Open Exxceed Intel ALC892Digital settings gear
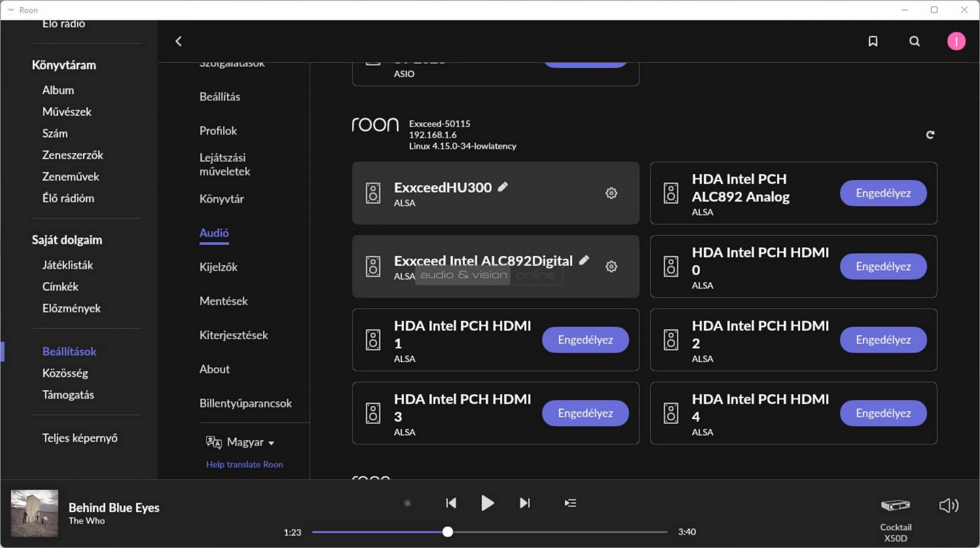Screen dimensions: 980x548 click(611, 267)
